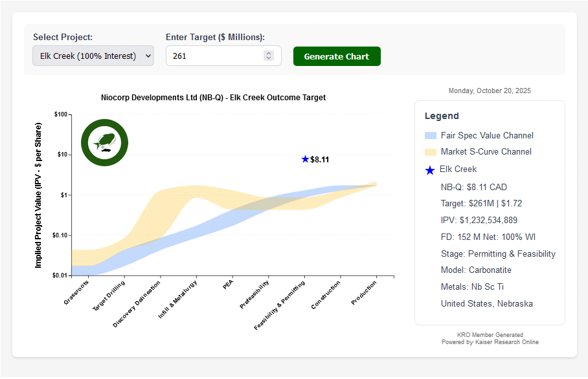Click the NB-Q: $8.11 CAD line
Image resolution: width=588 pixels, height=379 pixels.
(x=473, y=188)
